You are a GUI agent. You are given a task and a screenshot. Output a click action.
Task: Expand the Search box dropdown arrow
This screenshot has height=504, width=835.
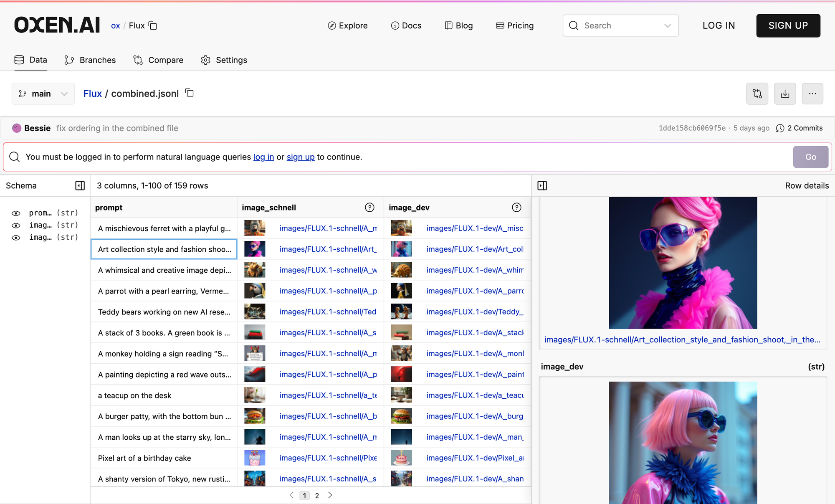[667, 26]
